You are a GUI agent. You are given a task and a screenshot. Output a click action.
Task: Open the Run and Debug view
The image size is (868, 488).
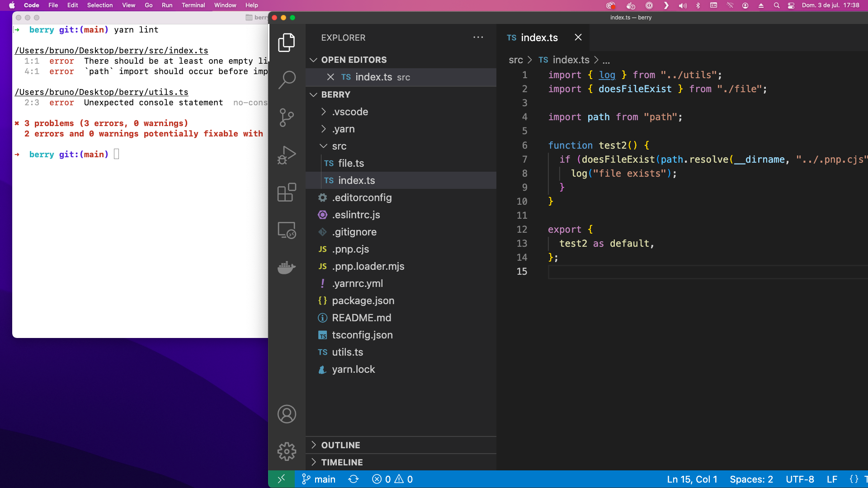pyautogui.click(x=287, y=155)
